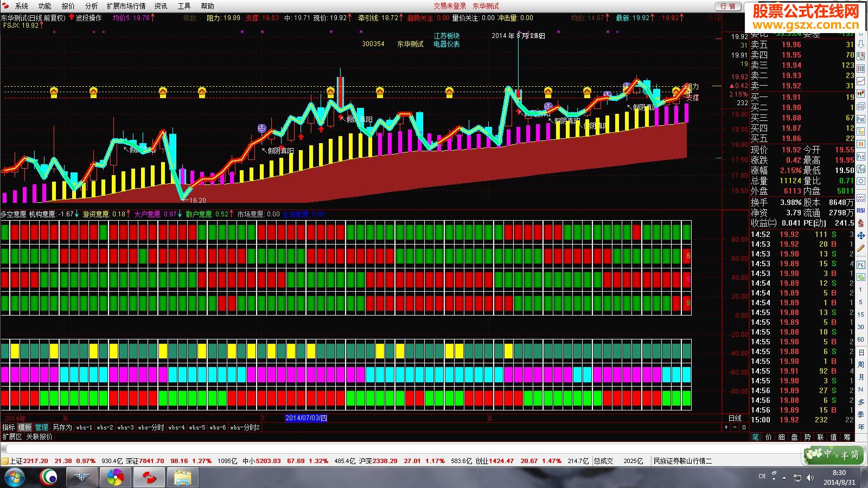Image resolution: width=868 pixels, height=488 pixels.
Task: Click 管理 in the template bar
Action: [x=42, y=427]
